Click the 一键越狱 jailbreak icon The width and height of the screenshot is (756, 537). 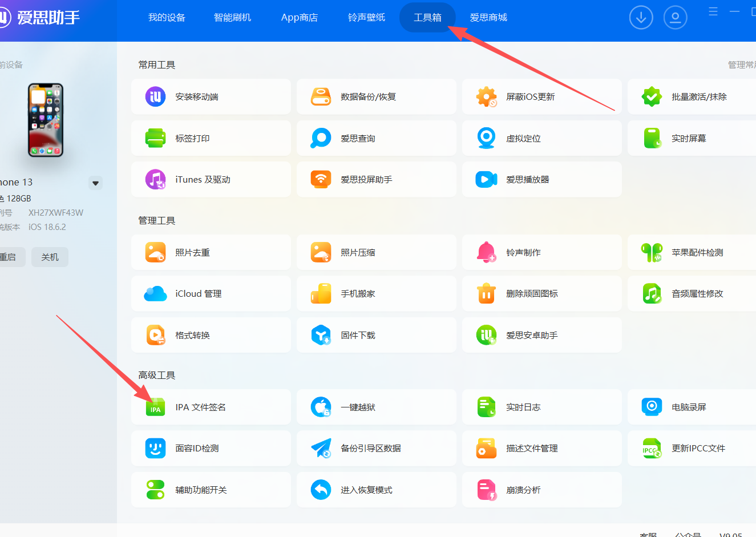click(x=321, y=407)
